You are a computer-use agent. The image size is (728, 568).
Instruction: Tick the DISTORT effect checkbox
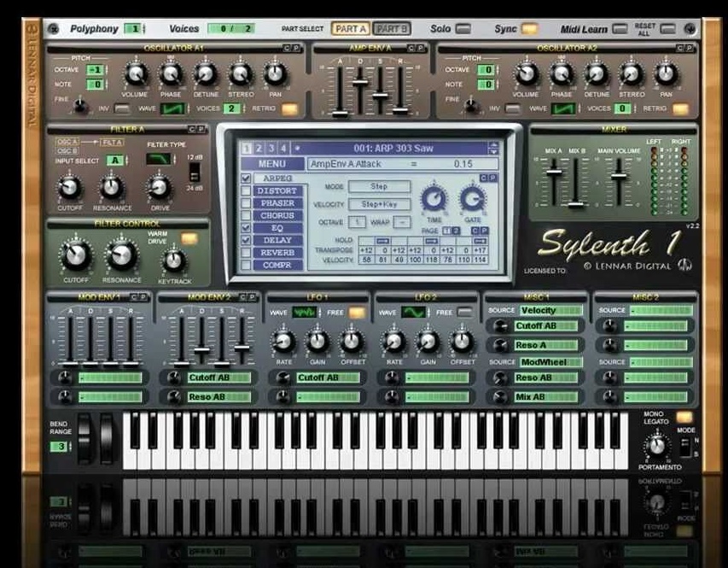(246, 191)
